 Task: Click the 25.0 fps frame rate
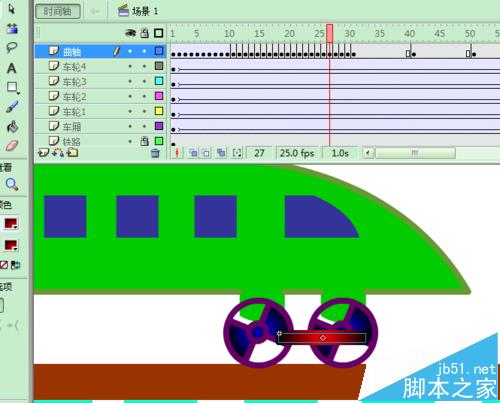click(x=297, y=153)
